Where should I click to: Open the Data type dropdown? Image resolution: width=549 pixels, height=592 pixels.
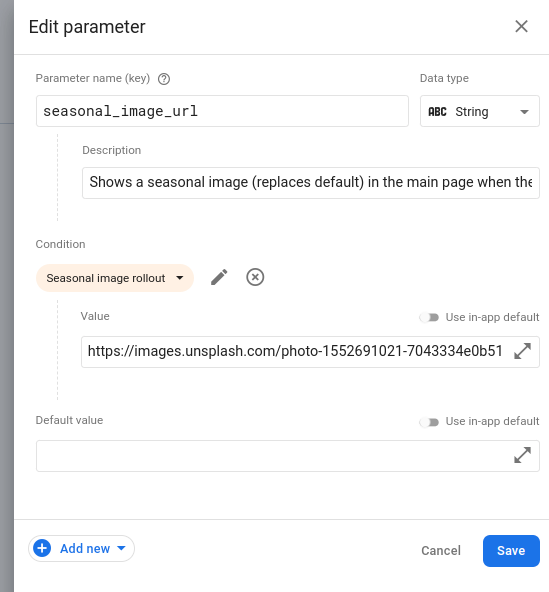(480, 111)
